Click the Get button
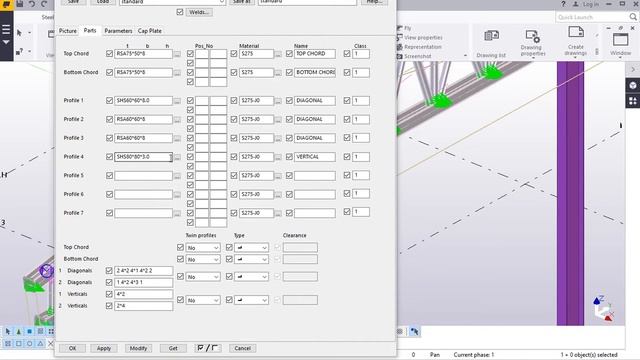The height and width of the screenshot is (360, 640). coord(173,348)
